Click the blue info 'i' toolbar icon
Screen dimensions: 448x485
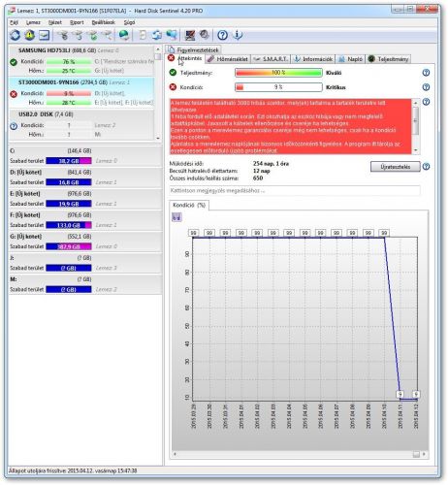pos(238,35)
